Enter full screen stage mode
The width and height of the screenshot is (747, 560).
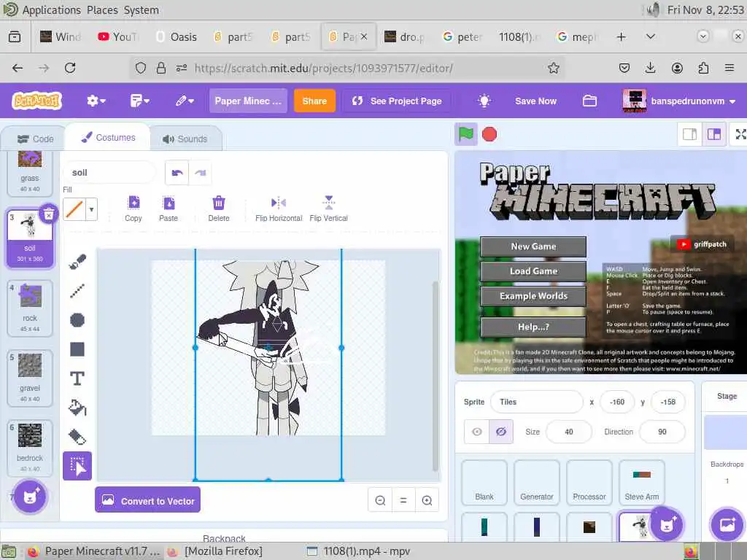click(x=740, y=134)
